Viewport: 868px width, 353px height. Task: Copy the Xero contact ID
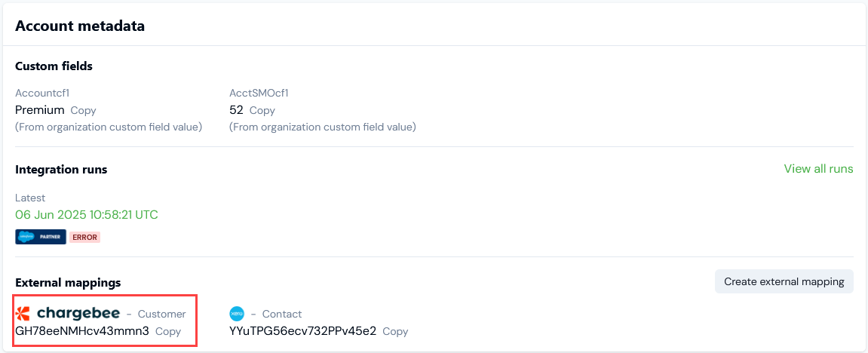coord(395,331)
